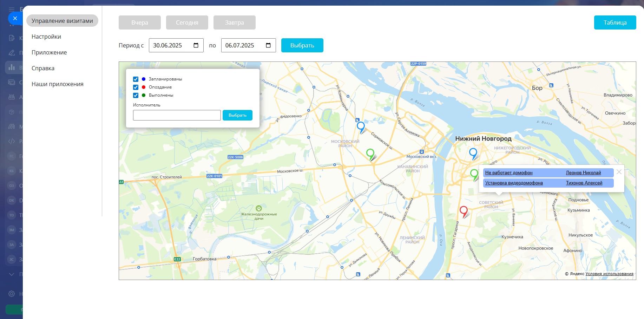This screenshot has height=319, width=644.
Task: Open the settings gear in left sidebar
Action: coord(12,294)
